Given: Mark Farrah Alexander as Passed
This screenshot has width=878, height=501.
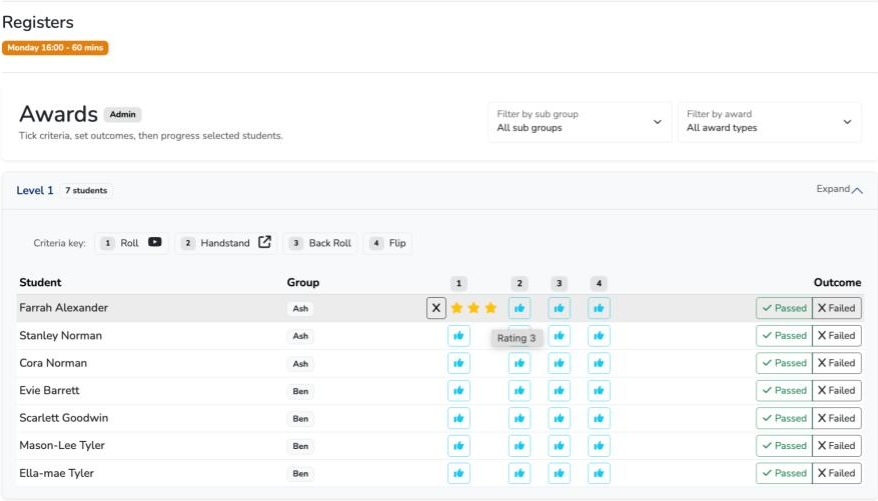Looking at the screenshot, I should point(783,308).
